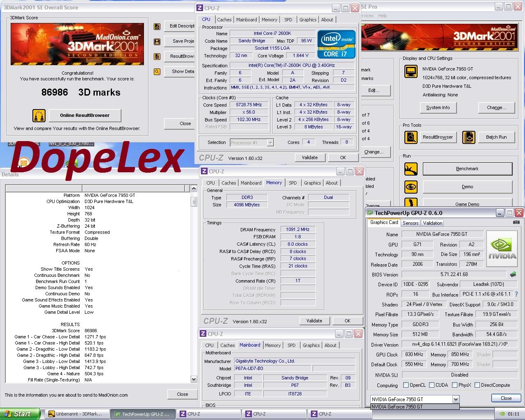The height and width of the screenshot is (420, 525).
Task: Click the Save Project floppy disk icon
Action: click(x=157, y=42)
